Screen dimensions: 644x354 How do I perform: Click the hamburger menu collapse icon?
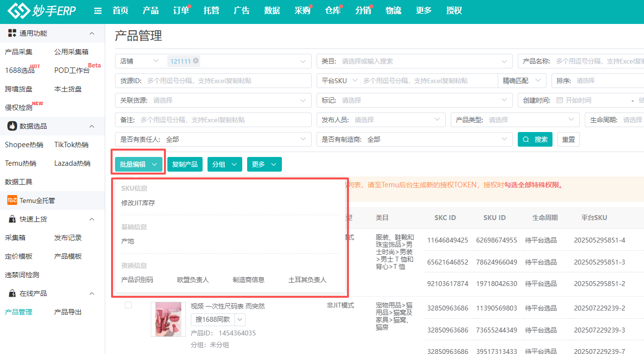tap(98, 11)
